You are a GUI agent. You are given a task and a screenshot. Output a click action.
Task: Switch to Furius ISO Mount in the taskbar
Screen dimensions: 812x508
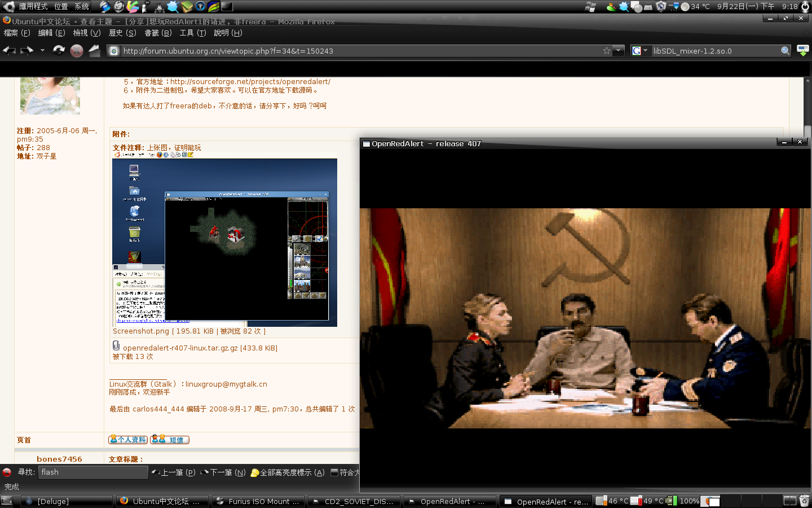(x=258, y=501)
